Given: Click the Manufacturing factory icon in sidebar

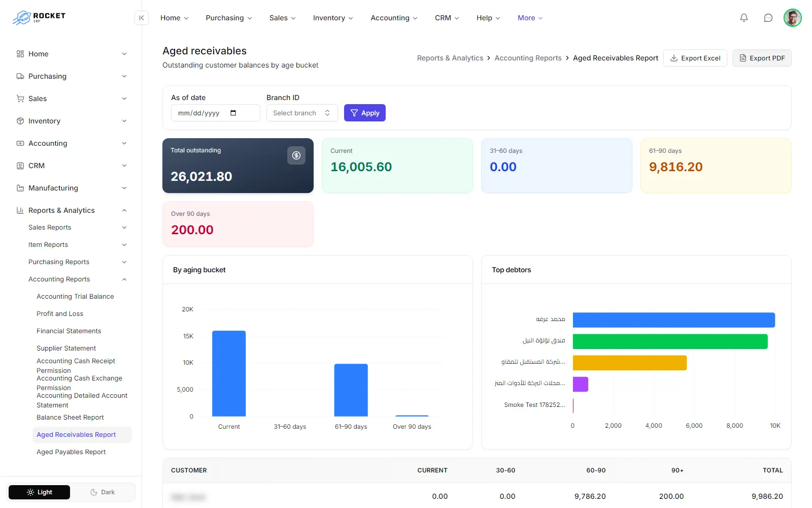Looking at the screenshot, I should [x=20, y=188].
